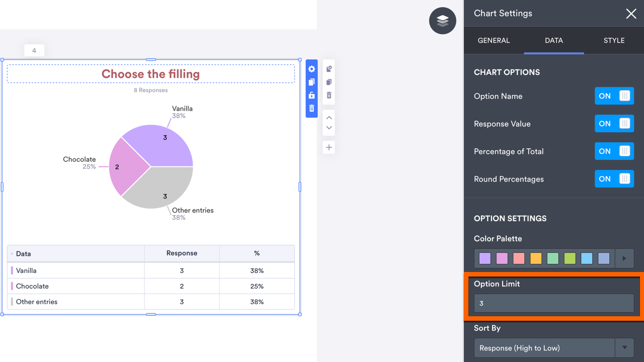Click the chart title 'Choose the filling'

[x=151, y=74]
